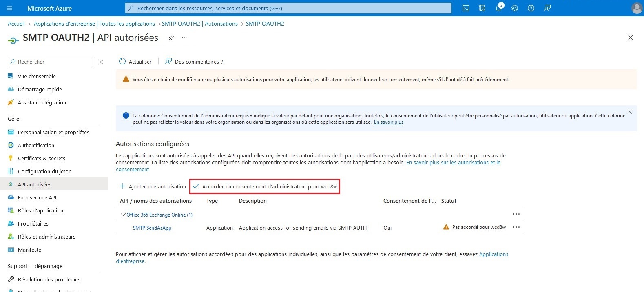The height and width of the screenshot is (292, 644).
Task: Open SMTP OAUTH2 | Autorisations breadcrumb
Action: (200, 24)
